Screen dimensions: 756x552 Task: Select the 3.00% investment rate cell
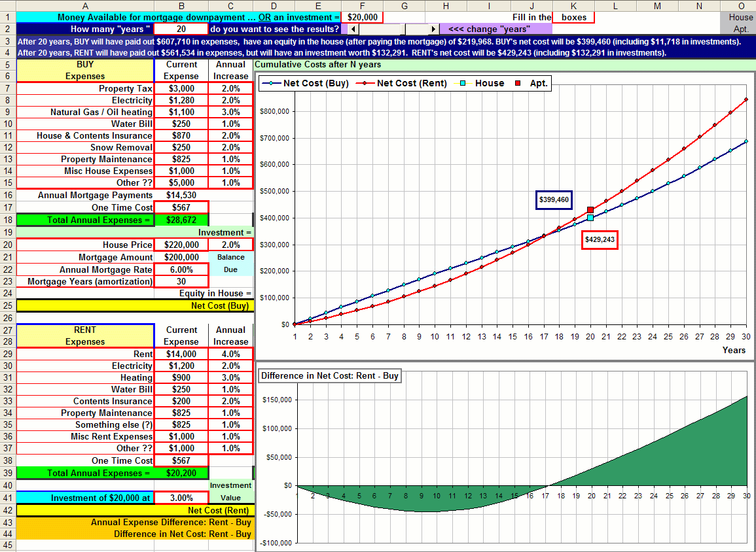tap(181, 498)
